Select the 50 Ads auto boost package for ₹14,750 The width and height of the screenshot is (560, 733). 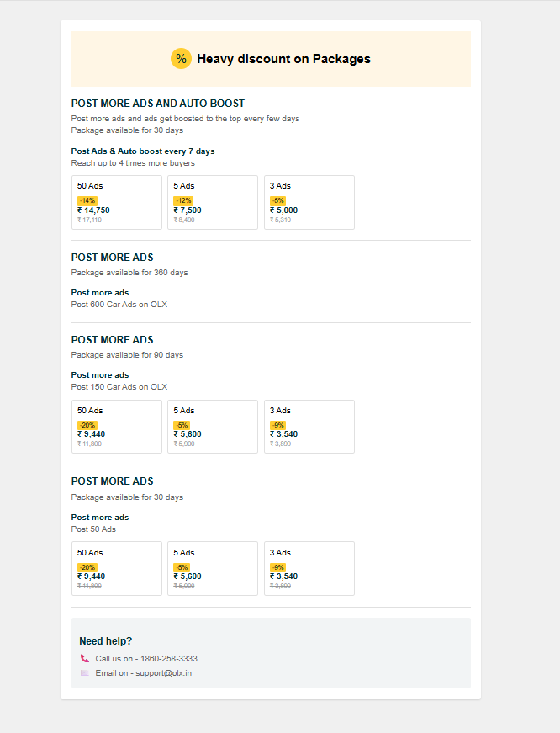(x=117, y=202)
